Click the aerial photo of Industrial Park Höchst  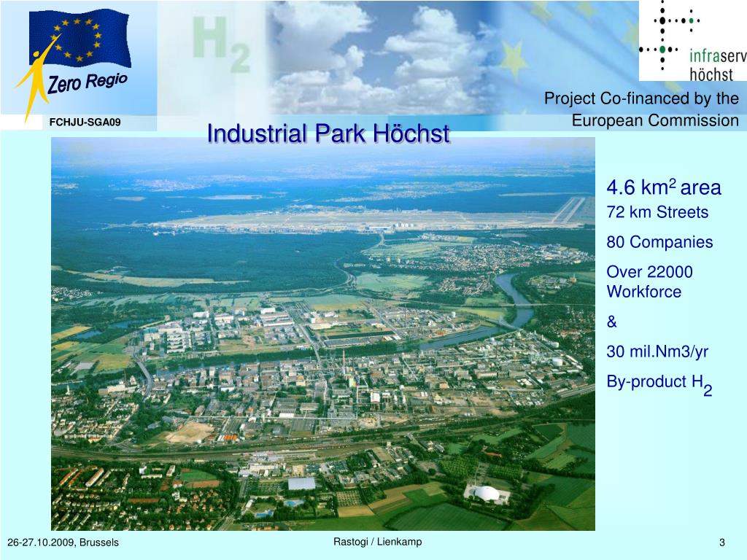pyautogui.click(x=325, y=335)
